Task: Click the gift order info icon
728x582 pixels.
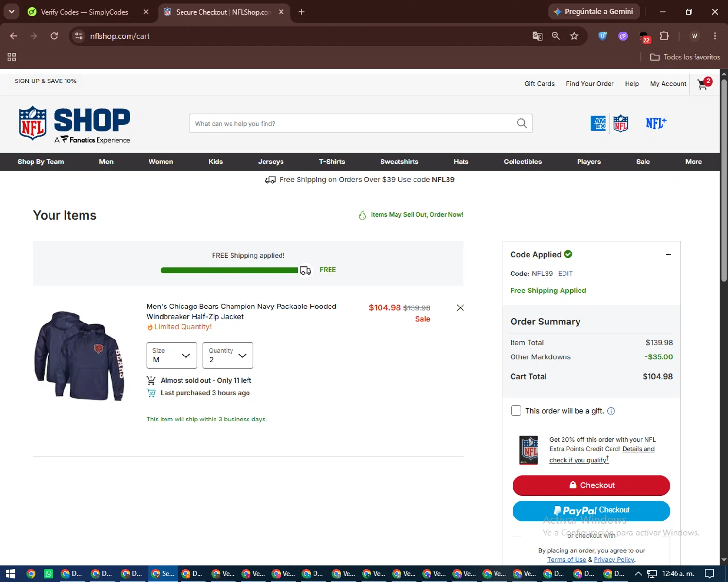Action: (611, 411)
